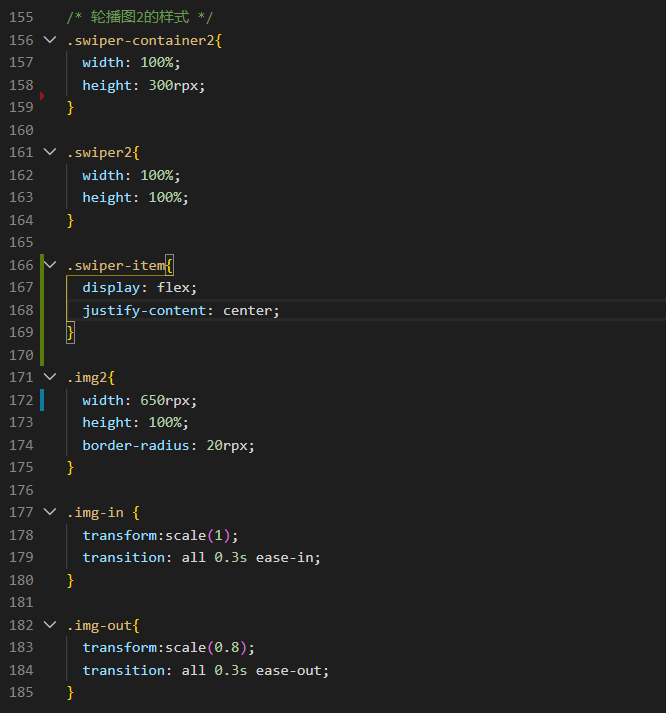
Task: Place cursor on 300rpx height value
Action: [173, 85]
